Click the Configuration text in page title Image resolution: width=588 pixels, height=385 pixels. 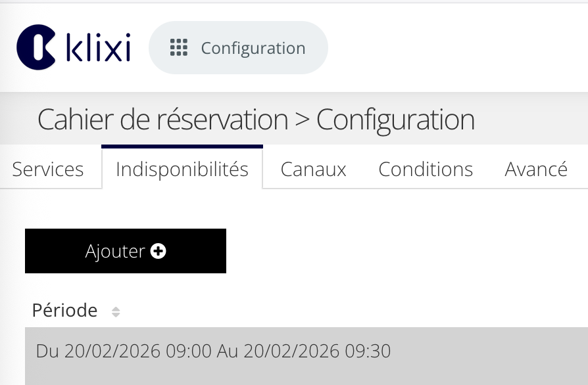point(395,120)
